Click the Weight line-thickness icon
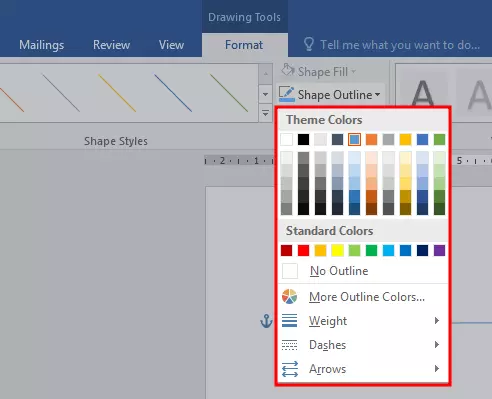The height and width of the screenshot is (399, 492). [289, 320]
